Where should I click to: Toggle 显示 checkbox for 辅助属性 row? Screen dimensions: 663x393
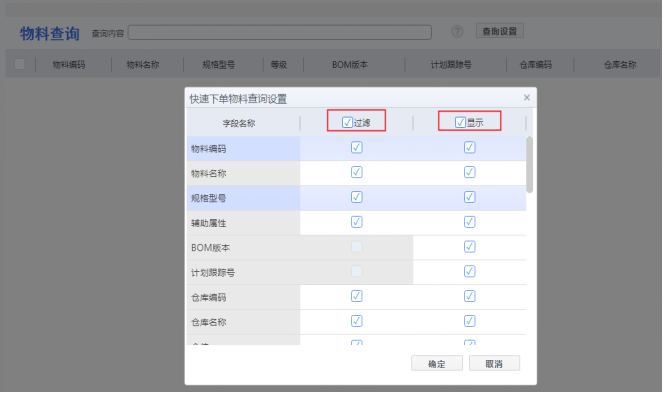(469, 222)
